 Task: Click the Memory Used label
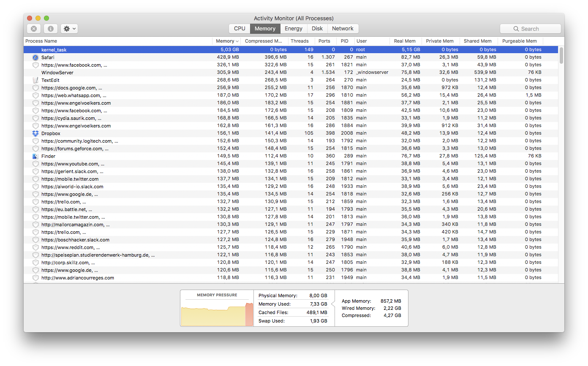pyautogui.click(x=274, y=304)
